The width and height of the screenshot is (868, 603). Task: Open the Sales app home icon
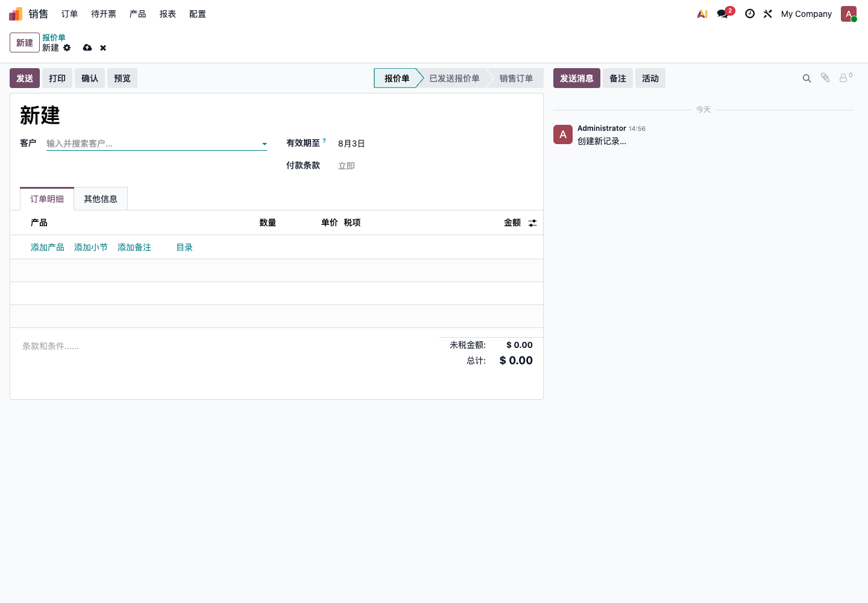(16, 14)
